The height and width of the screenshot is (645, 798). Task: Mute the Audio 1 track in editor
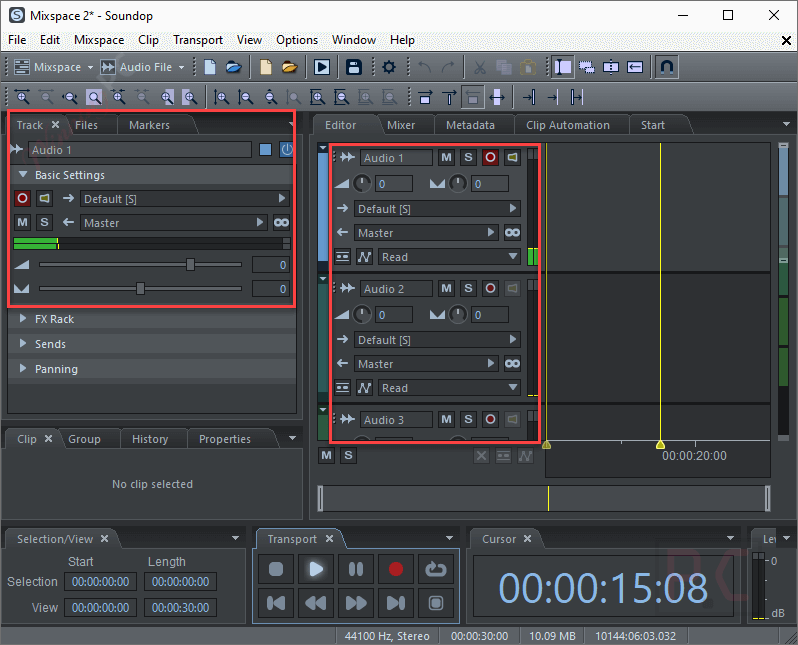click(x=446, y=157)
